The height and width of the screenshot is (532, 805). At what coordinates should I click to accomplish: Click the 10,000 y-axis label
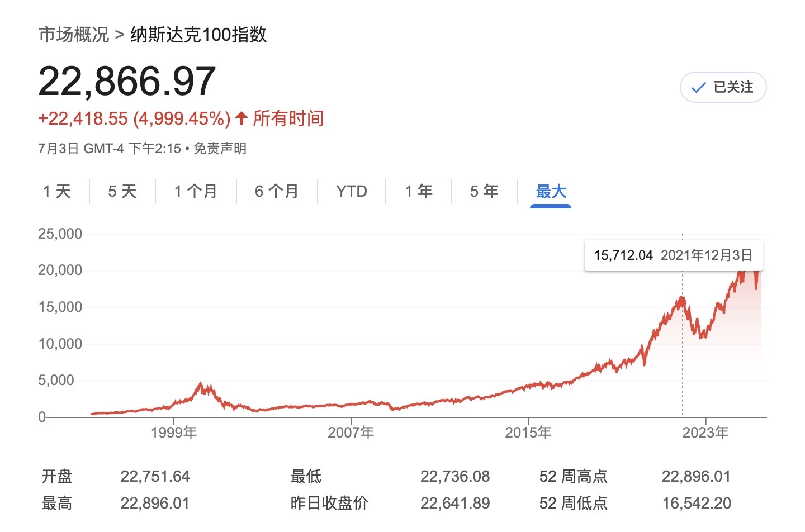click(60, 344)
